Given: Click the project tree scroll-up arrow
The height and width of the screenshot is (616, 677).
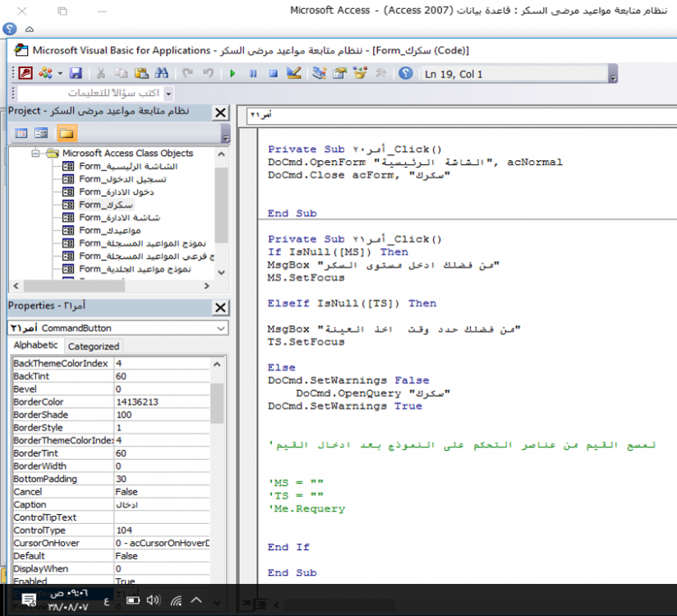Looking at the screenshot, I should click(x=222, y=154).
